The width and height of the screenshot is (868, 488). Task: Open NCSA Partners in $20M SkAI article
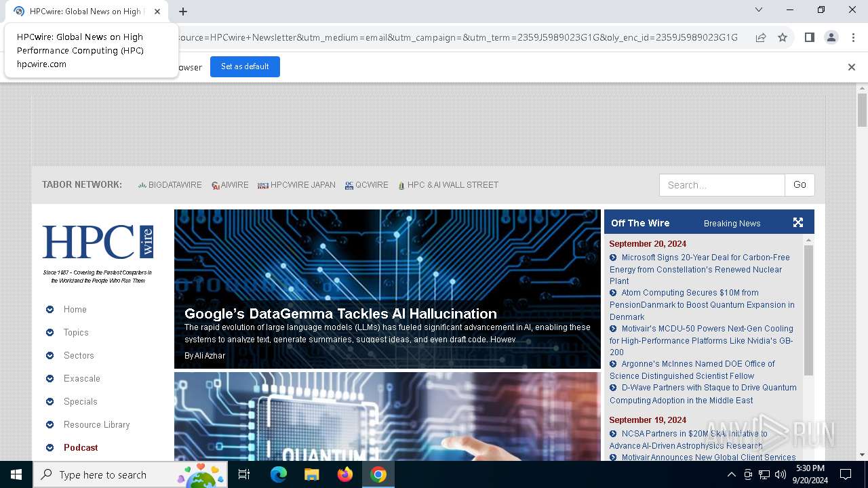pyautogui.click(x=688, y=440)
